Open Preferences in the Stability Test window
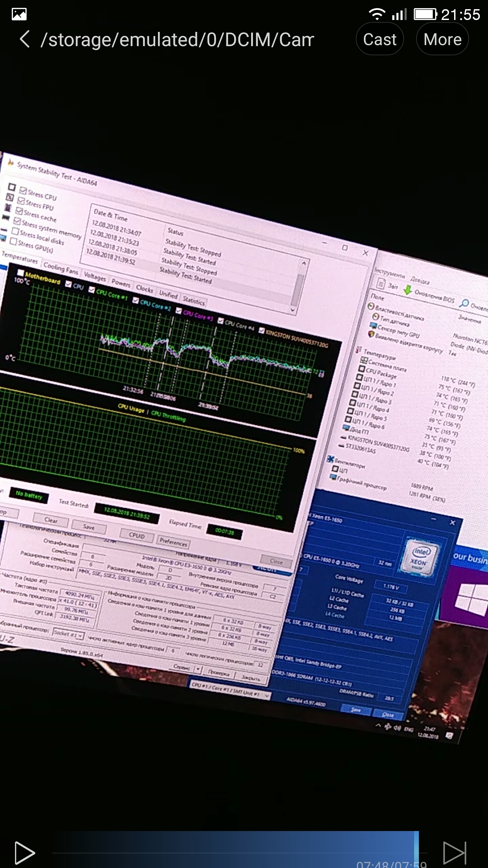 point(173,542)
